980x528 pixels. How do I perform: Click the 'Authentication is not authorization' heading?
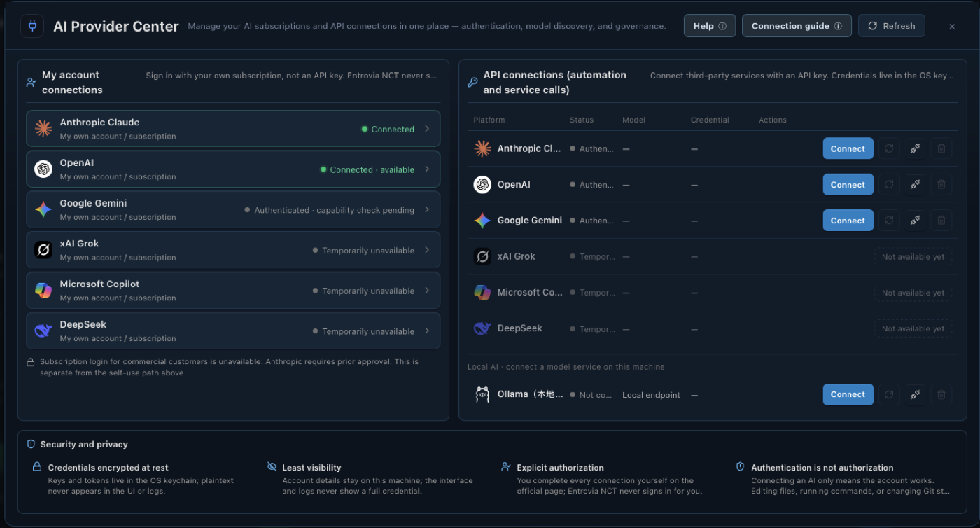[822, 467]
